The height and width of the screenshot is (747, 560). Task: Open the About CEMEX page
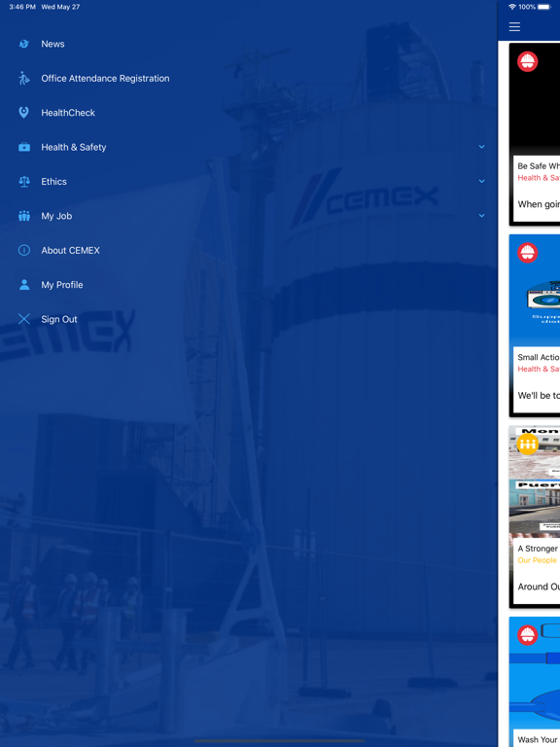[x=70, y=250]
